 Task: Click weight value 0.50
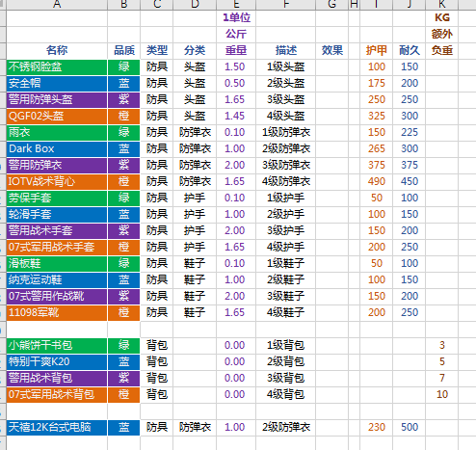coord(236,84)
